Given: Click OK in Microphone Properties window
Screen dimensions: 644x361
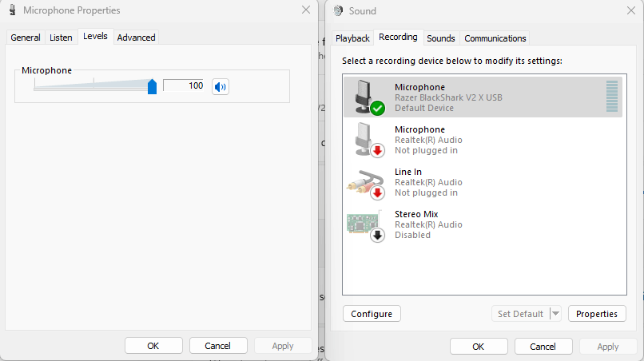Looking at the screenshot, I should pyautogui.click(x=153, y=346).
